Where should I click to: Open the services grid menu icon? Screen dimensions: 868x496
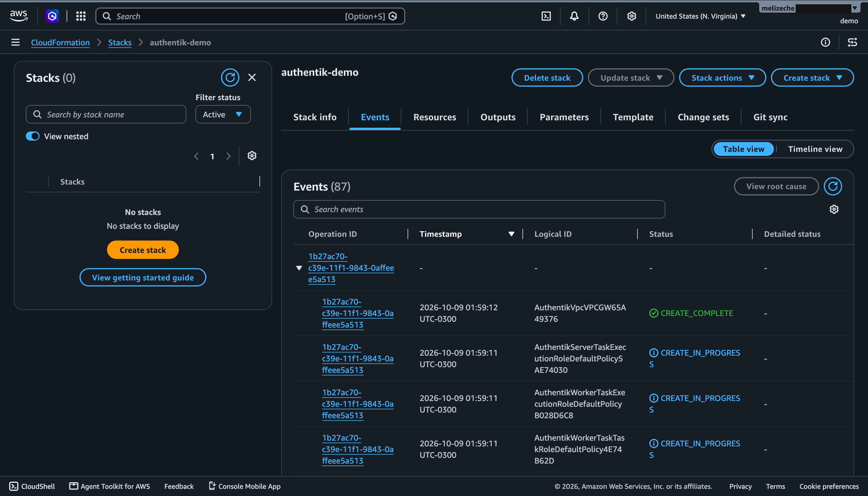tap(81, 16)
